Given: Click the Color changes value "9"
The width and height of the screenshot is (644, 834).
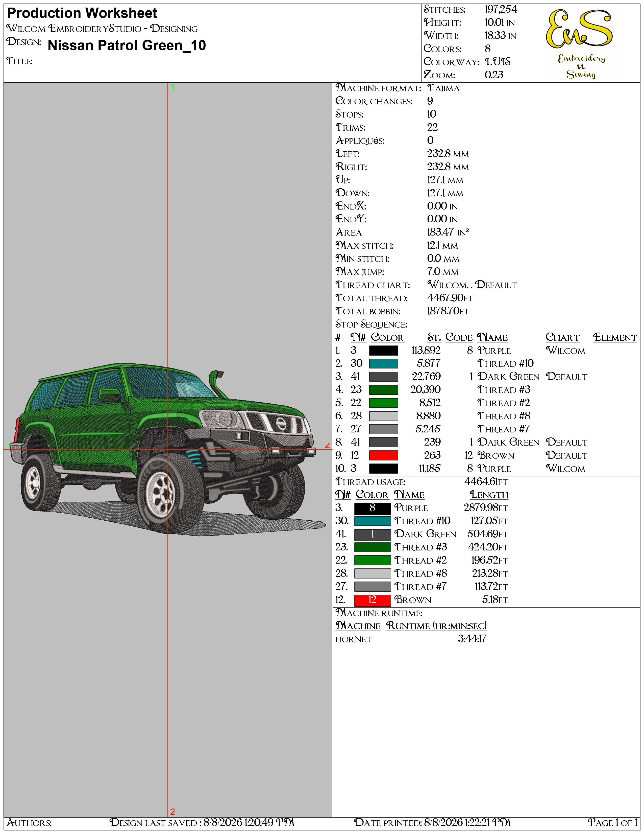Looking at the screenshot, I should point(430,101).
